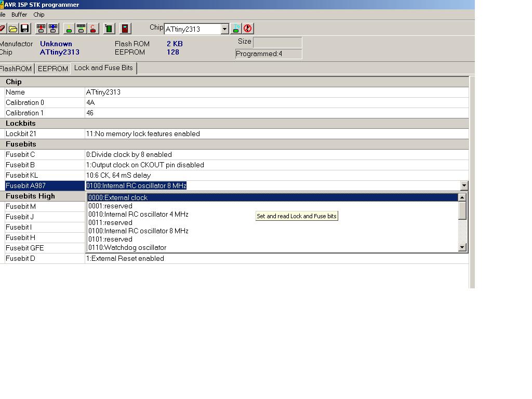Viewport: 532px width, 399px height.
Task: Open the Buffer menu
Action: point(19,15)
